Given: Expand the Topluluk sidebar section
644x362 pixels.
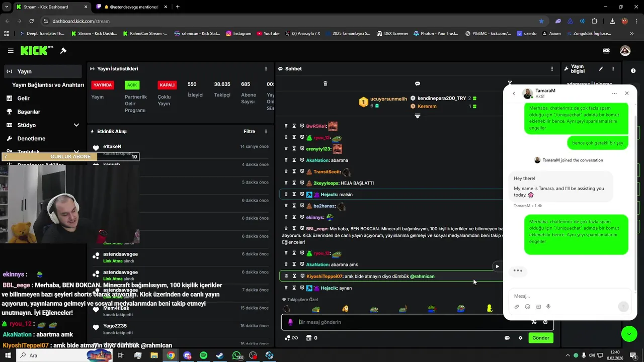Looking at the screenshot, I should [76, 152].
